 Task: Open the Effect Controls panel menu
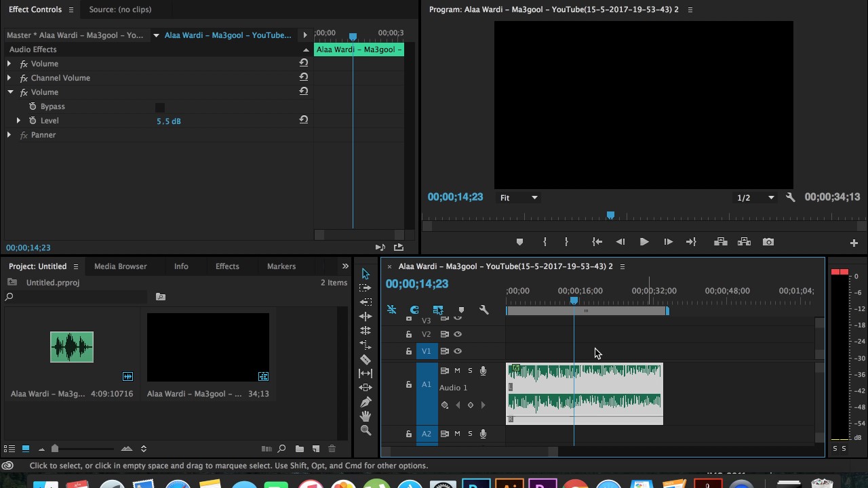coord(71,9)
